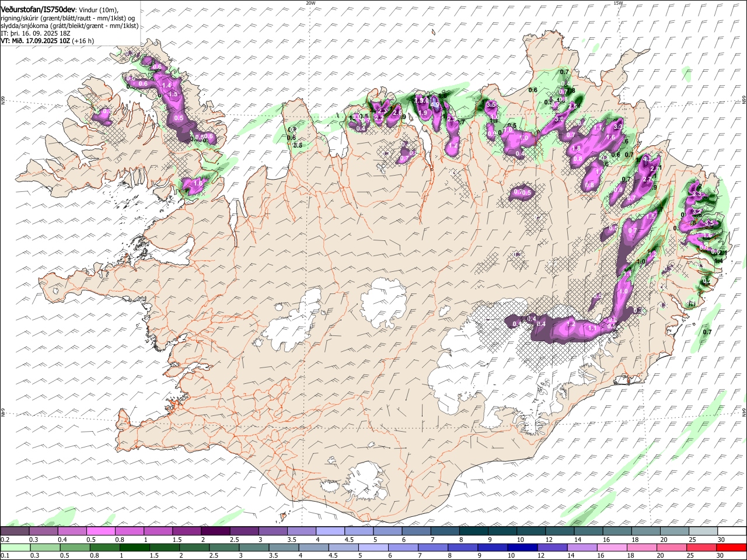Pick upper legend swatch between 3 and 3.5

[272, 531]
